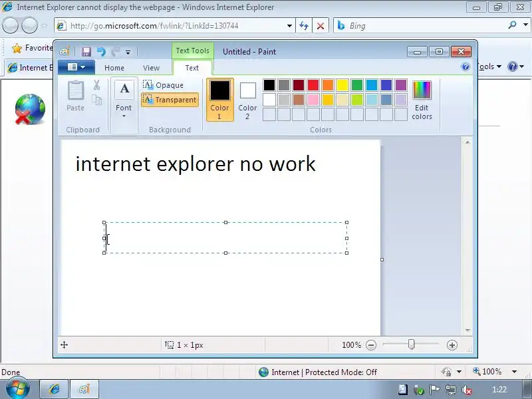532x399 pixels.
Task: Click the Save icon in Paint's quick access toolbar
Action: pyautogui.click(x=86, y=52)
